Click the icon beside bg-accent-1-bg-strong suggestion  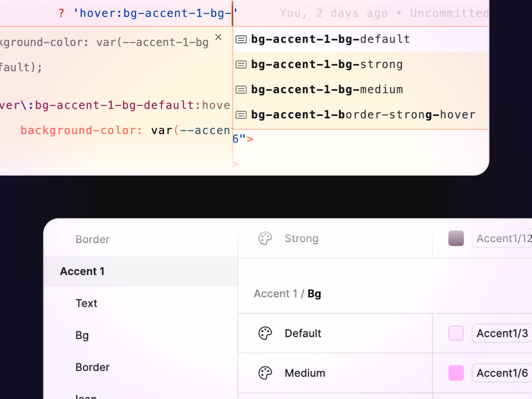pyautogui.click(x=241, y=65)
